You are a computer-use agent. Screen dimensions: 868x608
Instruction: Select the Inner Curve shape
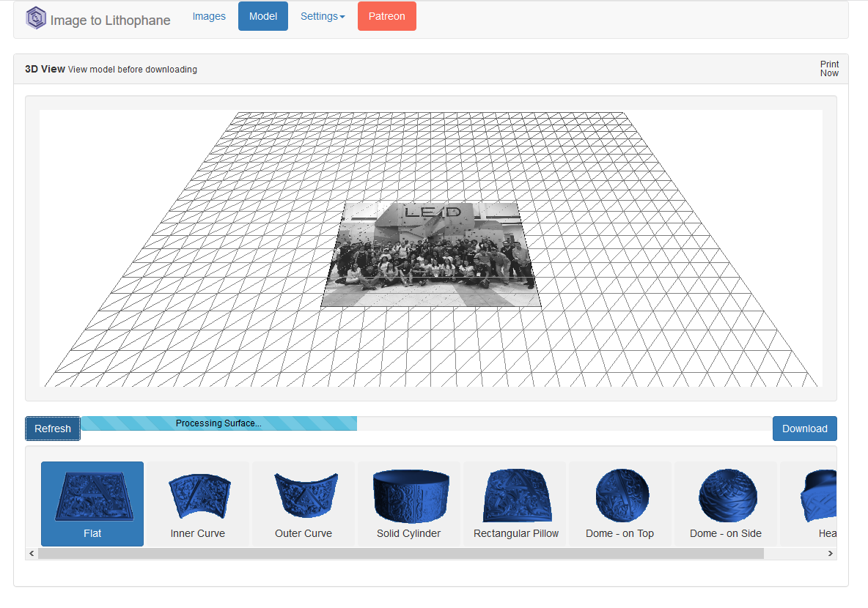coord(197,504)
